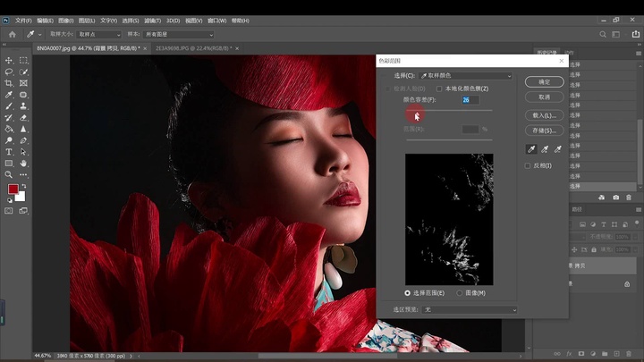This screenshot has width=644, height=362.
Task: Click the 确定 button
Action: click(545, 81)
